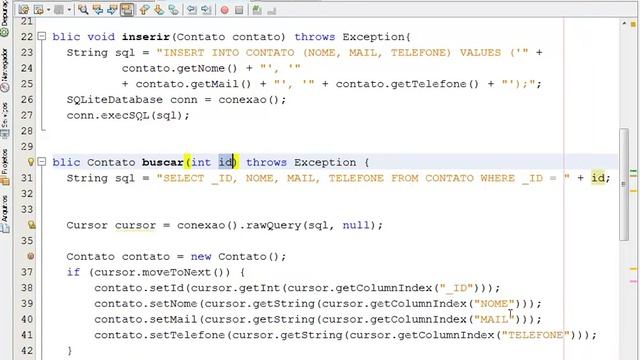Toggle Highlight Search button in toolbar
640x360 pixels.
(127, 9)
